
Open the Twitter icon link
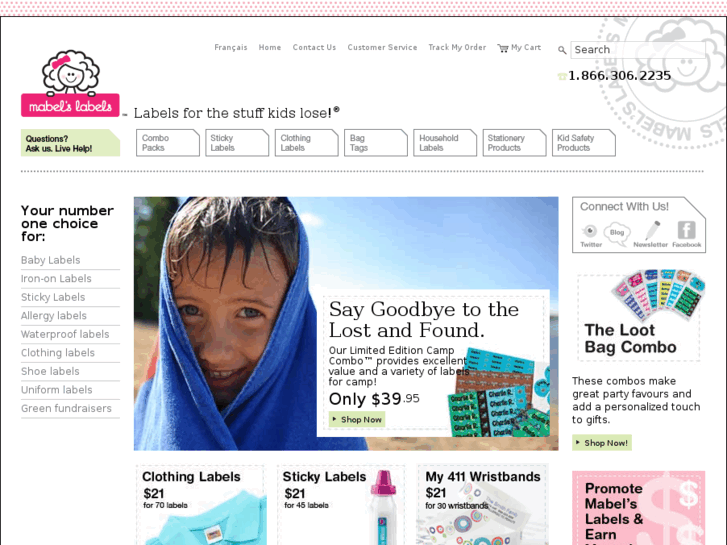[590, 231]
